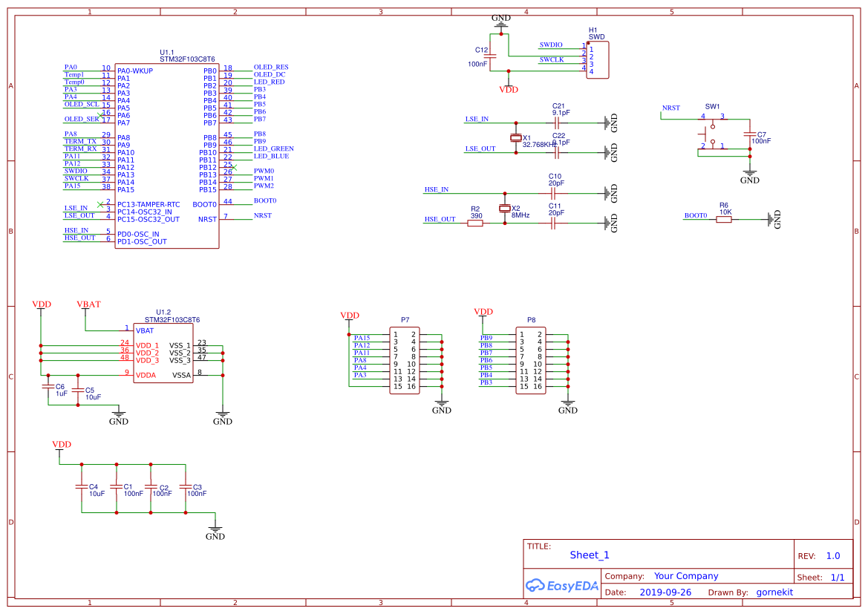The image size is (868, 614).
Task: Click the date field 2019-09-26
Action: click(665, 592)
